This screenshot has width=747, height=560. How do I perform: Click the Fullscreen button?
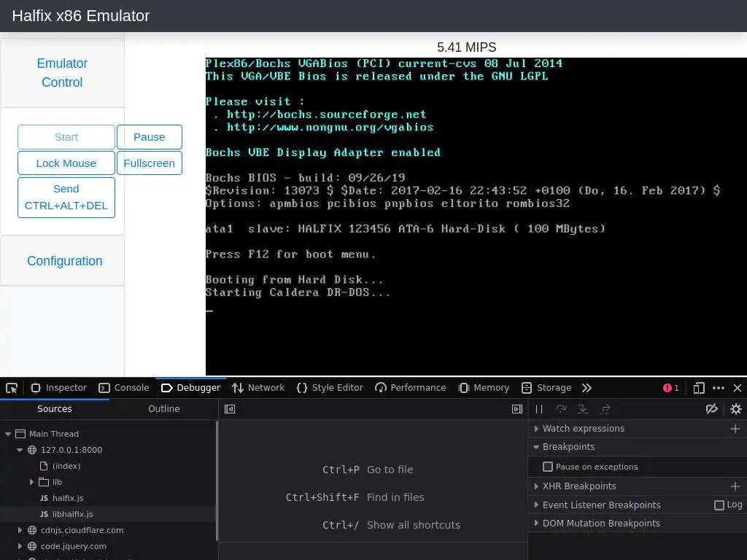tap(149, 163)
